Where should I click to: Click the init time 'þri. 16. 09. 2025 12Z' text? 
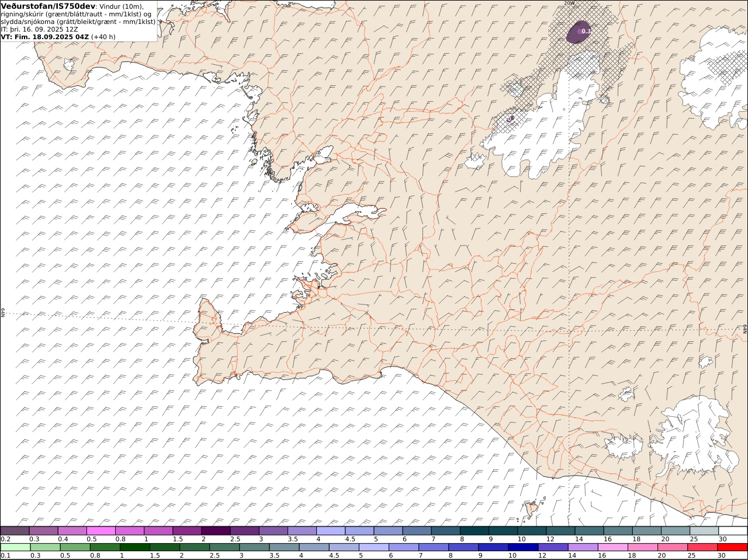coord(44,29)
